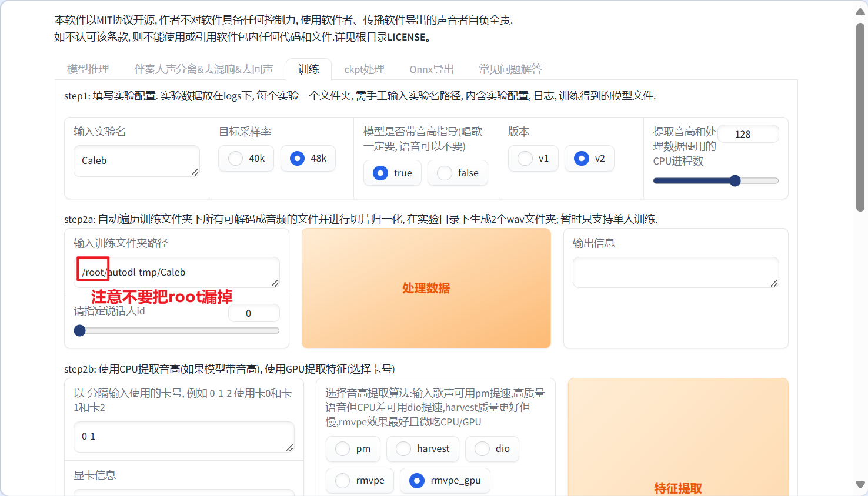The height and width of the screenshot is (496, 868).
Task: Click the 目标采样率 label
Action: 245,132
